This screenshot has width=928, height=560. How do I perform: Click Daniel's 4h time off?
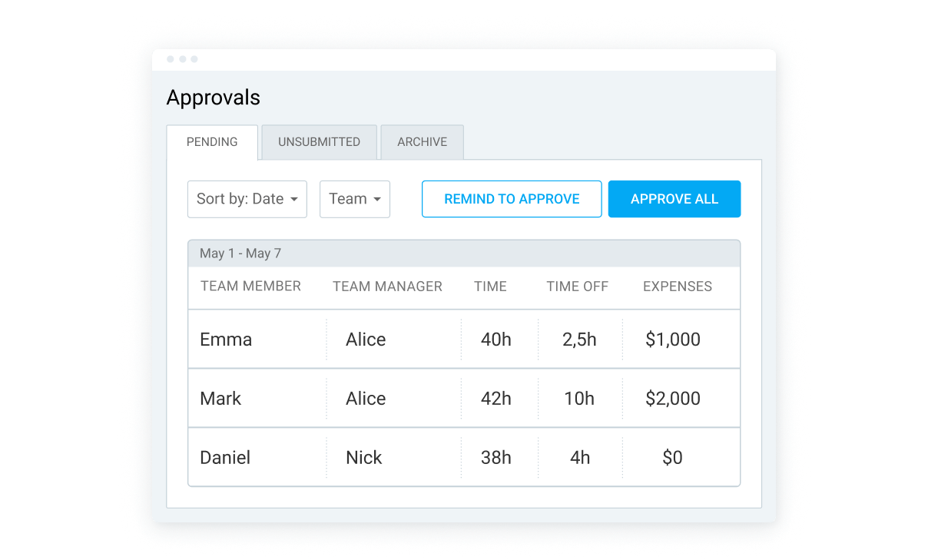580,458
